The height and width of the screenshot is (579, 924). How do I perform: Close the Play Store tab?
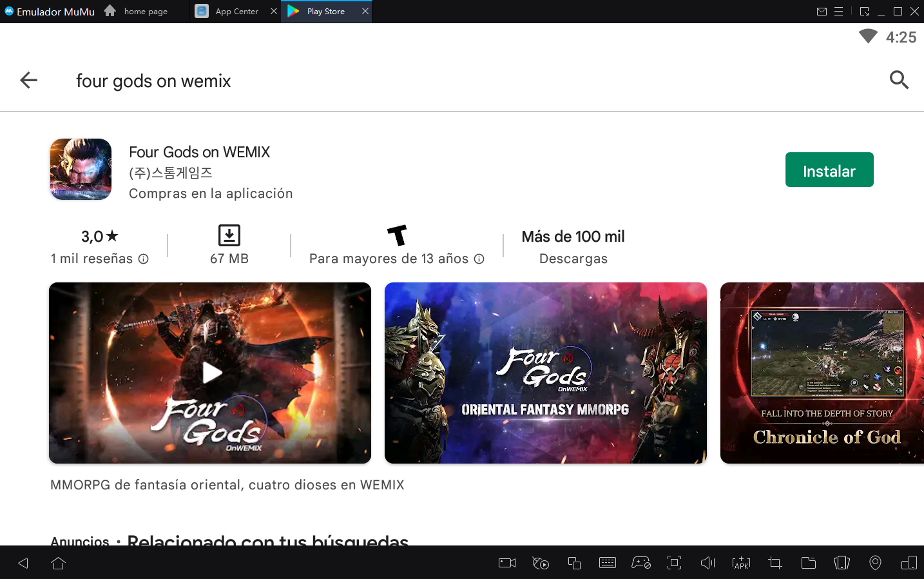[365, 12]
